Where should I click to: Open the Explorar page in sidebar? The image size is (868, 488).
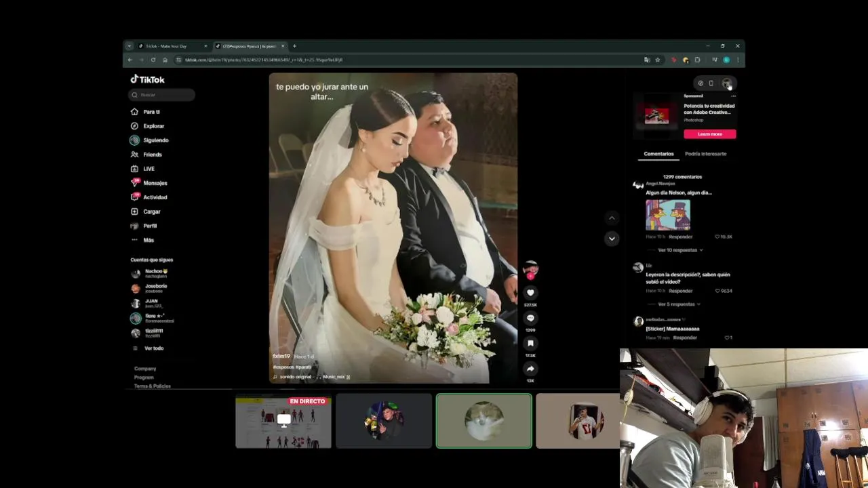(147, 126)
